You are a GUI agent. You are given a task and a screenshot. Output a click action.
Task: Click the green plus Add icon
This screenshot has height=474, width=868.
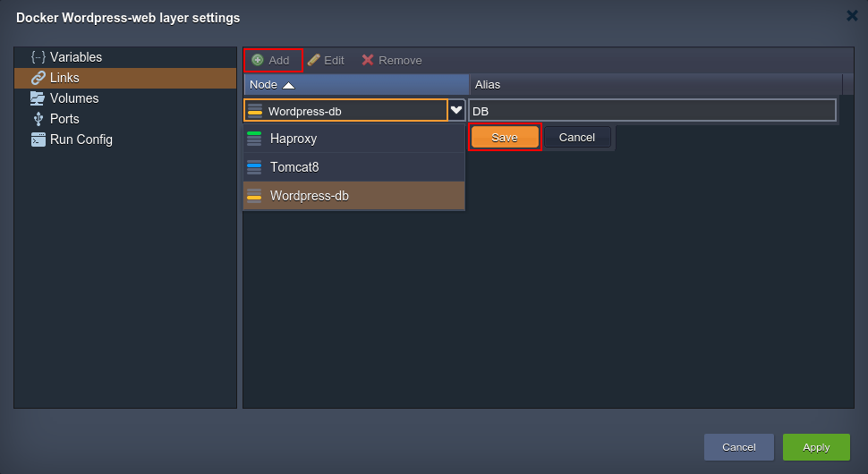click(x=258, y=60)
